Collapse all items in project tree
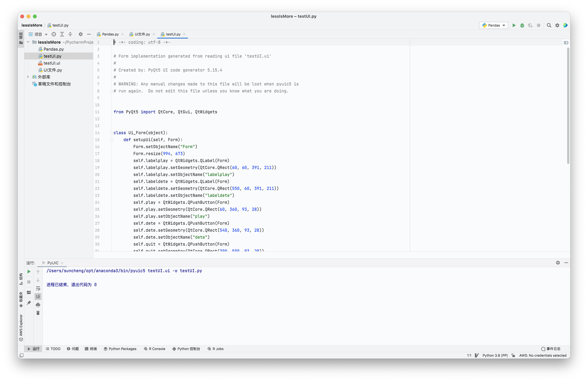 70,34
